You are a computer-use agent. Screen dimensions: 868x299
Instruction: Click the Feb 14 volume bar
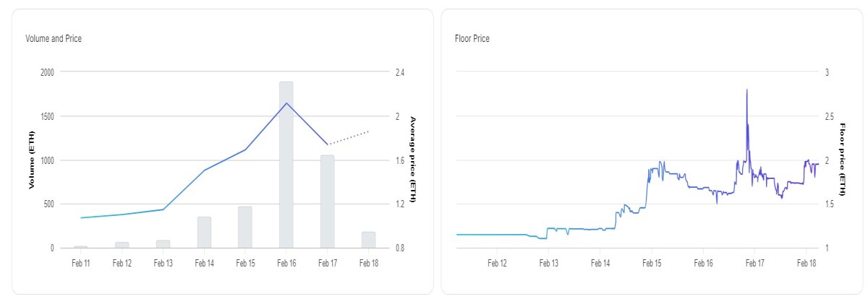pos(205,233)
